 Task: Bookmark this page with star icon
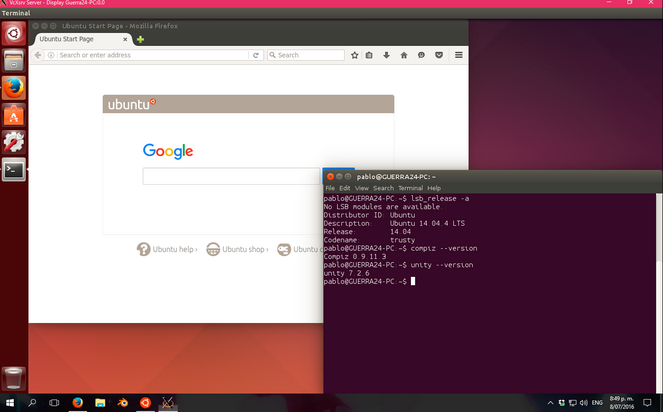(x=354, y=55)
